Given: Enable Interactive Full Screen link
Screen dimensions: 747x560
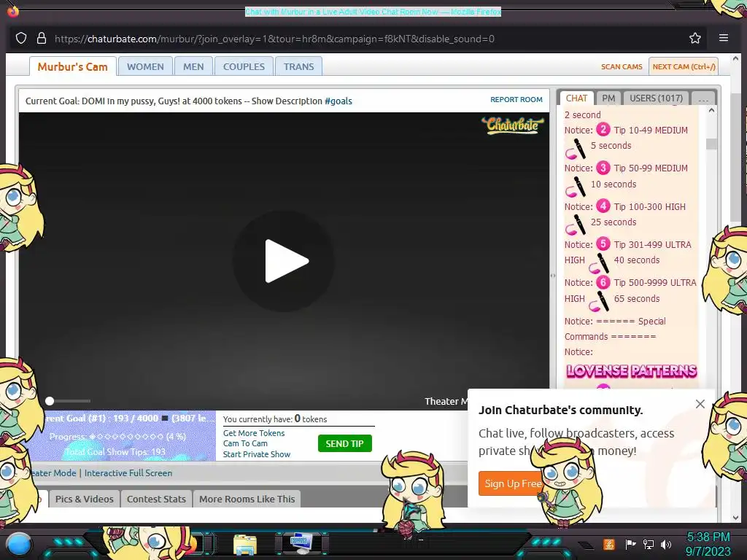Looking at the screenshot, I should pyautogui.click(x=128, y=472).
